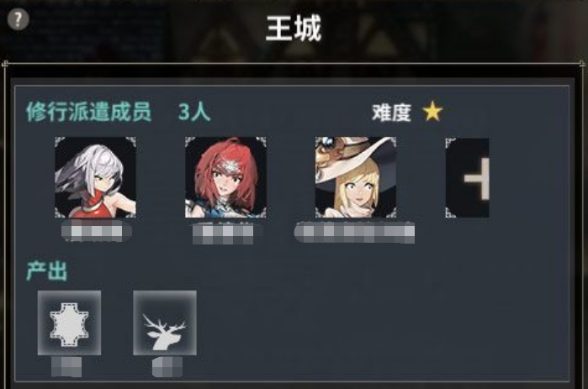Viewport: 588px width, 389px height.
Task: Click the blurred name under blonde witch character
Action: point(354,233)
